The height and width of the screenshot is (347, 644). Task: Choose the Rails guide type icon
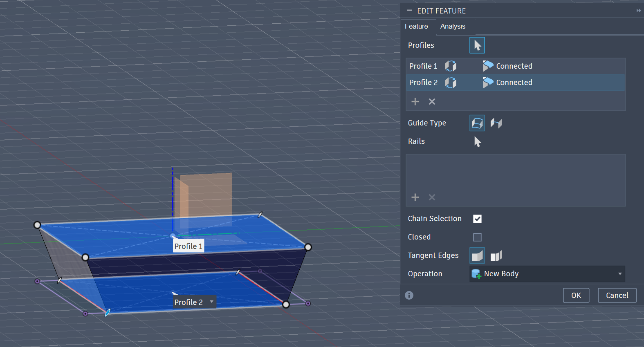[477, 123]
